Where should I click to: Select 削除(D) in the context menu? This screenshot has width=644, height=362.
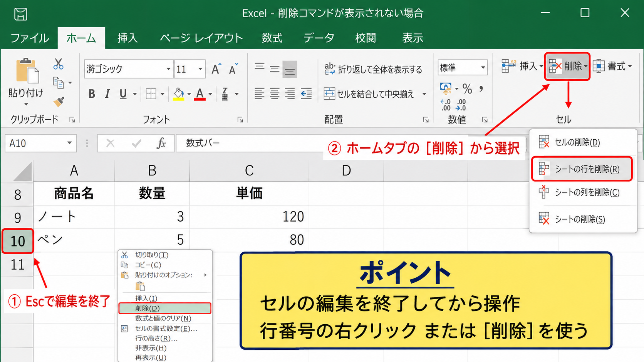coord(165,308)
